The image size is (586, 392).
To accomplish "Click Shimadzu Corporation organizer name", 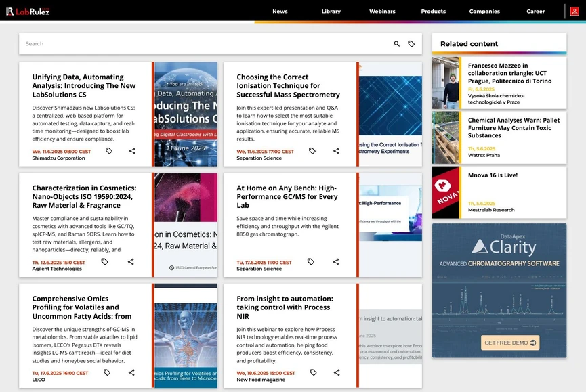I will [x=58, y=158].
